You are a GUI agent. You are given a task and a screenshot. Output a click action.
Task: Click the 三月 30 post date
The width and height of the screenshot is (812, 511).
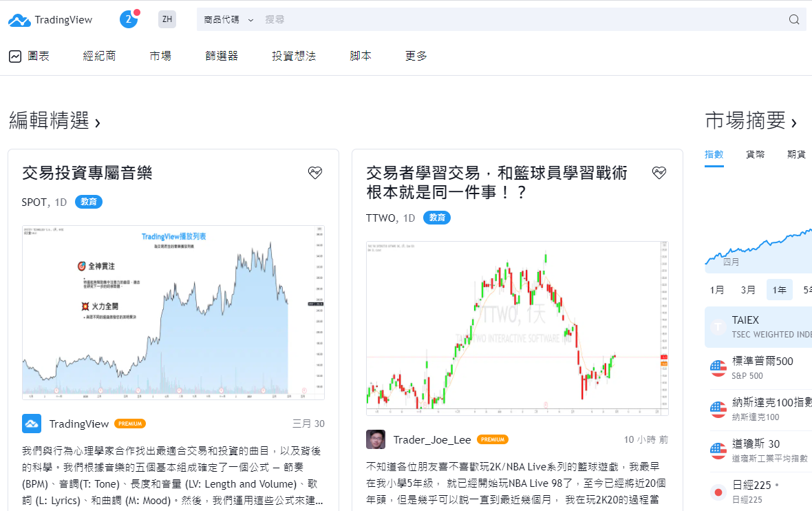tap(309, 424)
